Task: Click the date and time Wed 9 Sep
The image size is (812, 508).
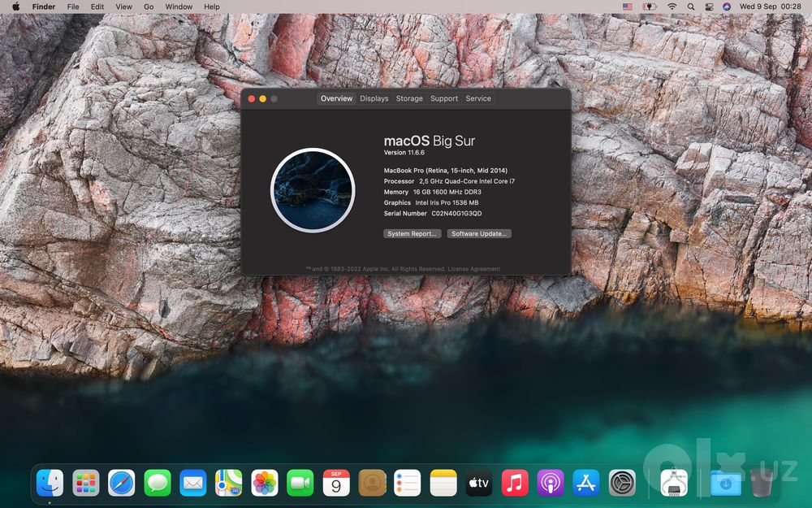Action: (x=770, y=7)
